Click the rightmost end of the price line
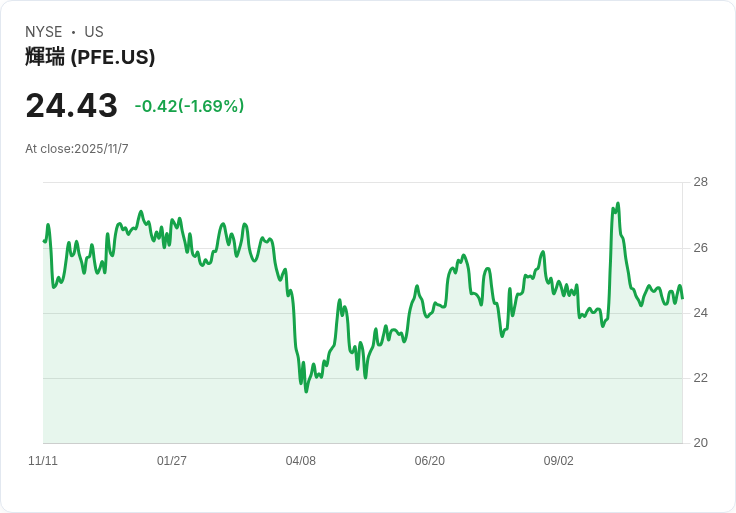The height and width of the screenshot is (513, 736). coord(682,298)
